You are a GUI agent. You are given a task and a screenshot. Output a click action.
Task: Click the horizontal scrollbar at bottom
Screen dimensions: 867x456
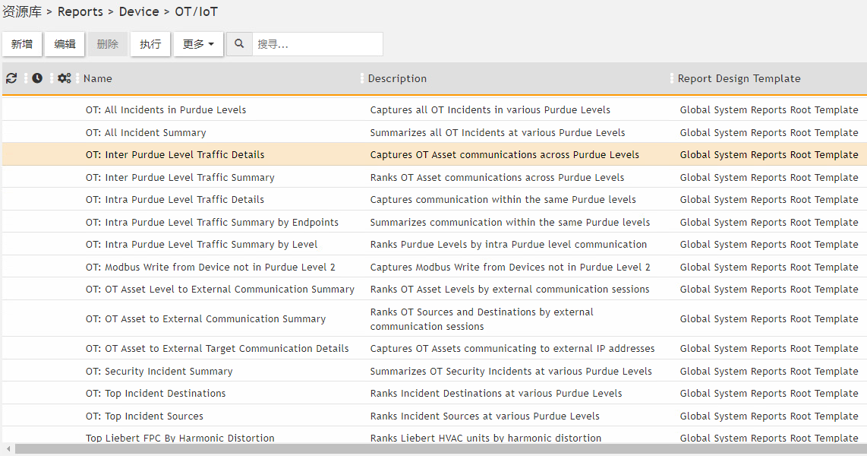tap(430, 449)
